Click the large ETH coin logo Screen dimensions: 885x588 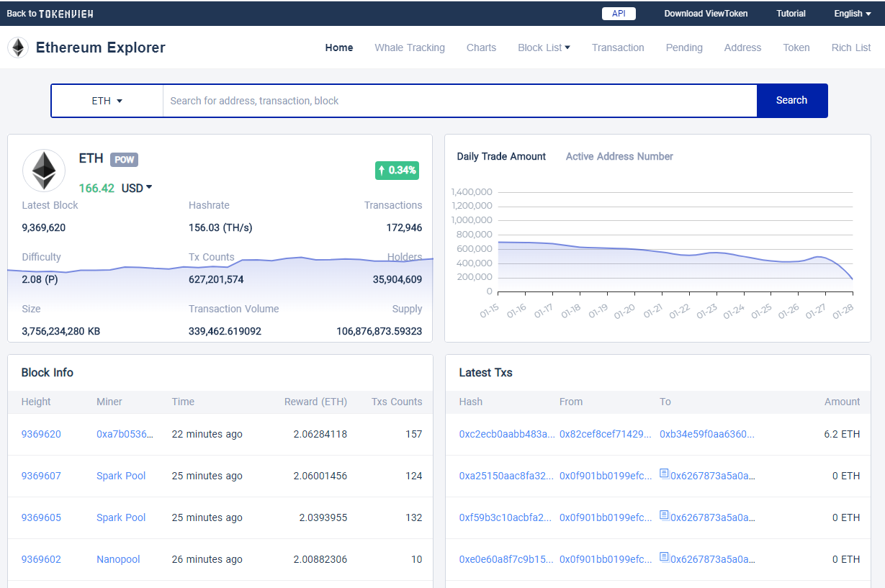click(44, 171)
